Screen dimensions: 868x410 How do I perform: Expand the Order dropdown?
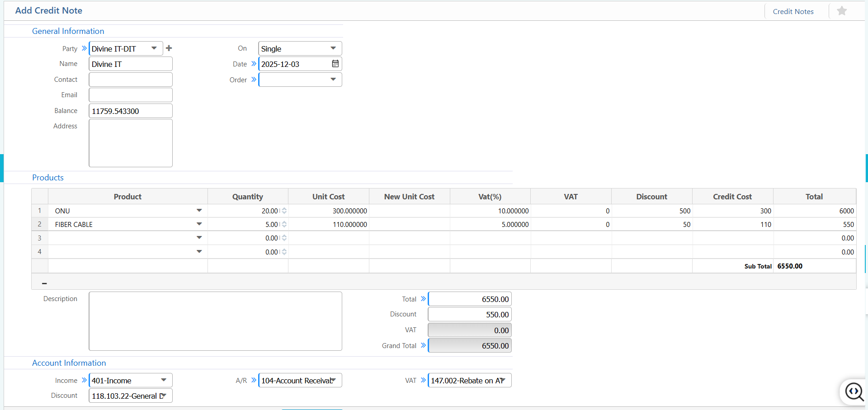click(x=333, y=80)
